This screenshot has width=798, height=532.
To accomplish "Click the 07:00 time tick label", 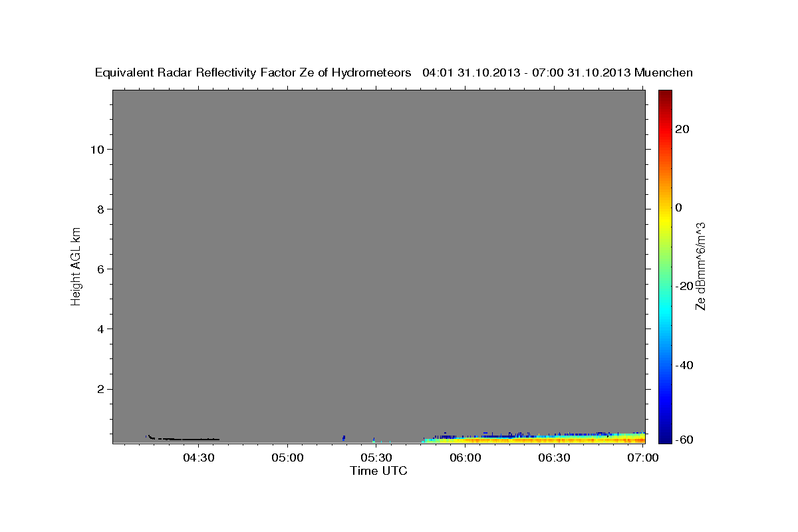I will (643, 458).
